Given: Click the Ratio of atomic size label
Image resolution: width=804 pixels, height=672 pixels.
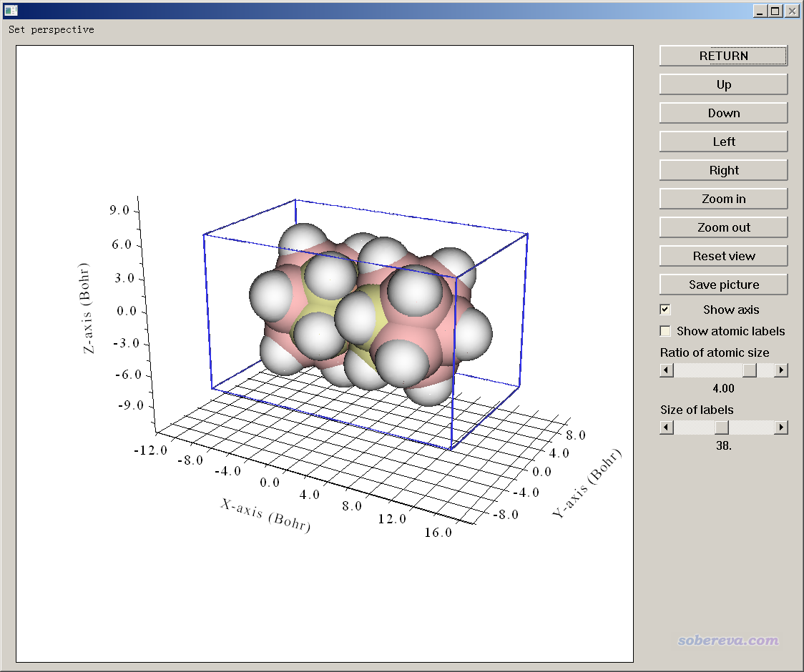Looking at the screenshot, I should [715, 352].
